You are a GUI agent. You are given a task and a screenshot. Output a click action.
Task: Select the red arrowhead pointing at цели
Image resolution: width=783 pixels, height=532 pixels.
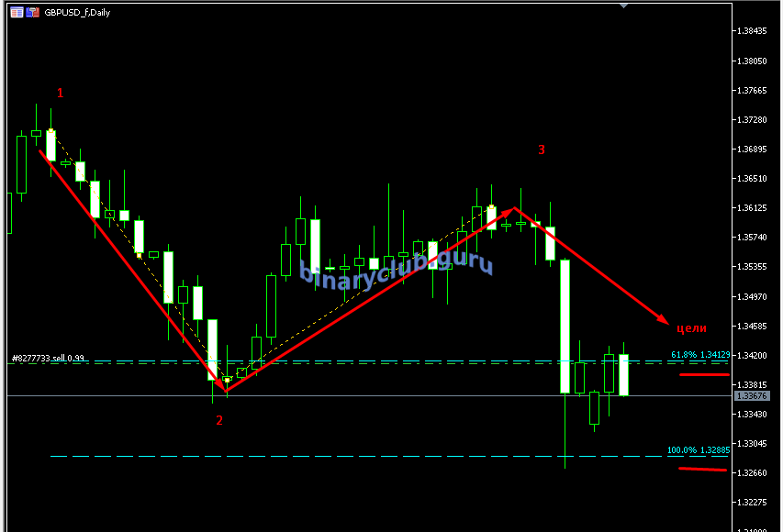(664, 319)
